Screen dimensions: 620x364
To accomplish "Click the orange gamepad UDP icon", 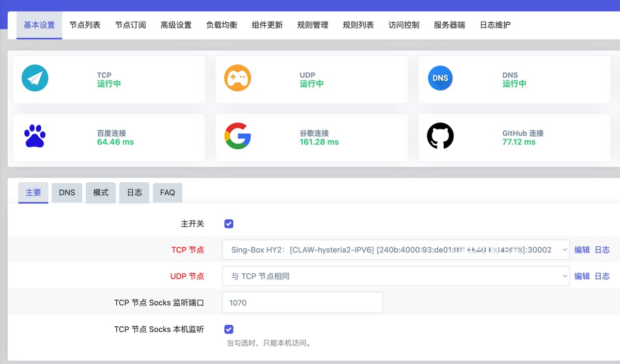I will tap(238, 78).
